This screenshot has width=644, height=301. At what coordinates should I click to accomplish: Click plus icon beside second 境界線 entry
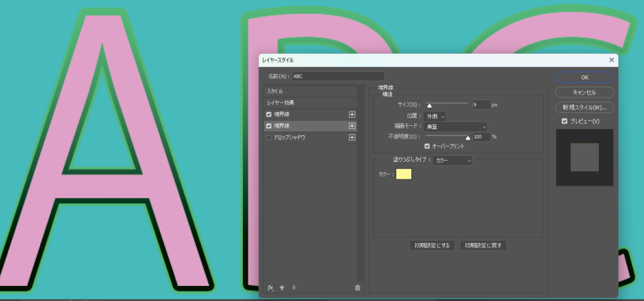(x=352, y=126)
